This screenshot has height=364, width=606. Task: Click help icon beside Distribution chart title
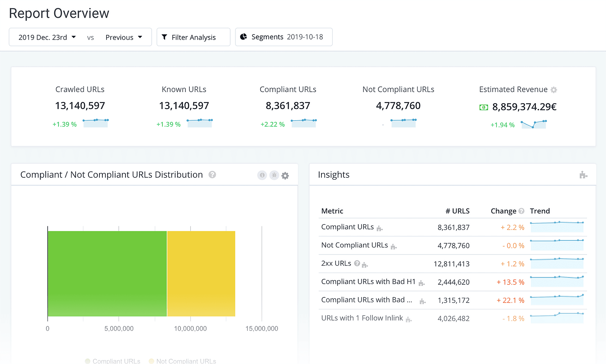pyautogui.click(x=212, y=175)
